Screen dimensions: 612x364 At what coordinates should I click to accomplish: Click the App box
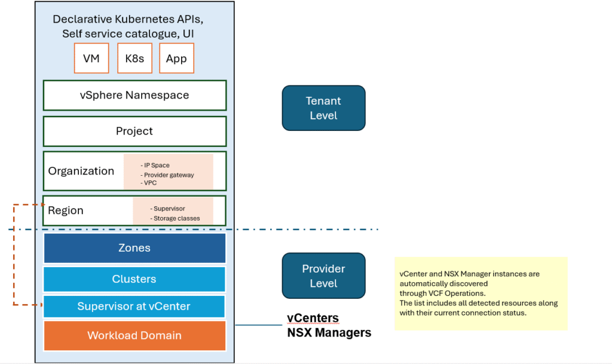pyautogui.click(x=176, y=58)
